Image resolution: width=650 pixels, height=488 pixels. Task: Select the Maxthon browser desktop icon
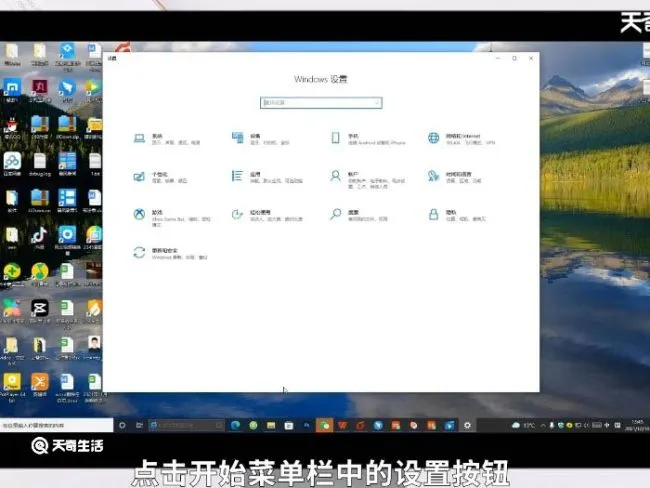click(12, 91)
